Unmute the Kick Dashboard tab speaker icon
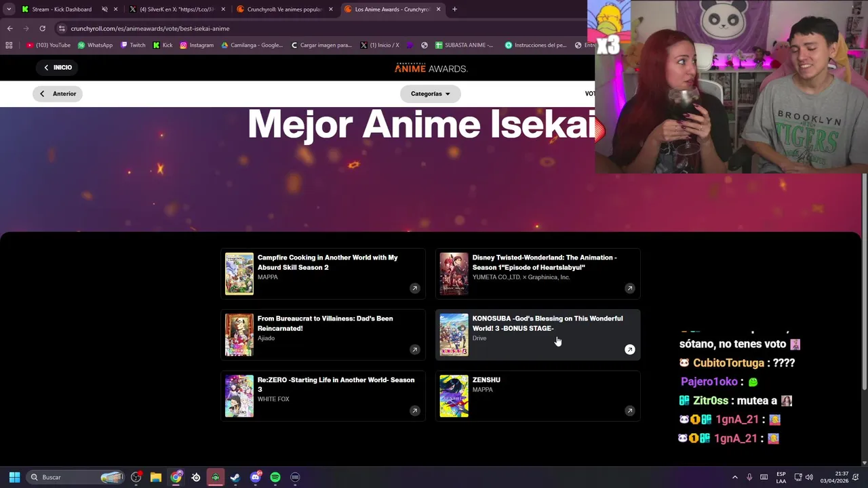 (104, 9)
